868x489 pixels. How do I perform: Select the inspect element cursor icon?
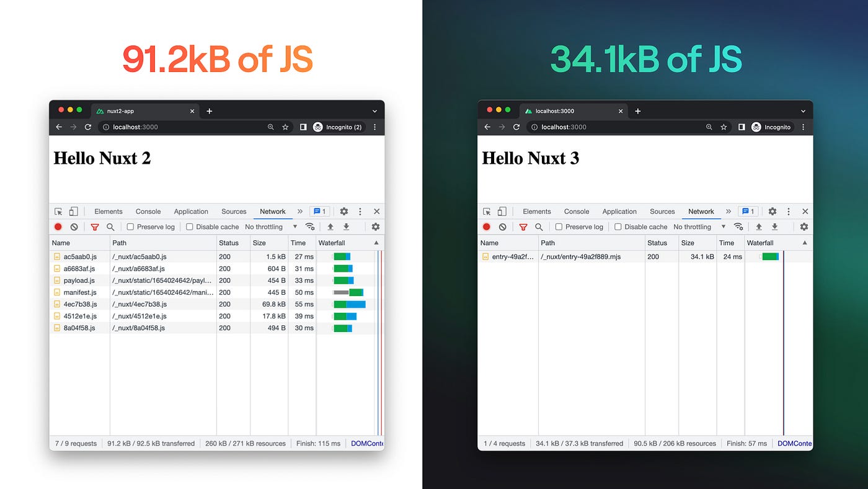click(58, 211)
